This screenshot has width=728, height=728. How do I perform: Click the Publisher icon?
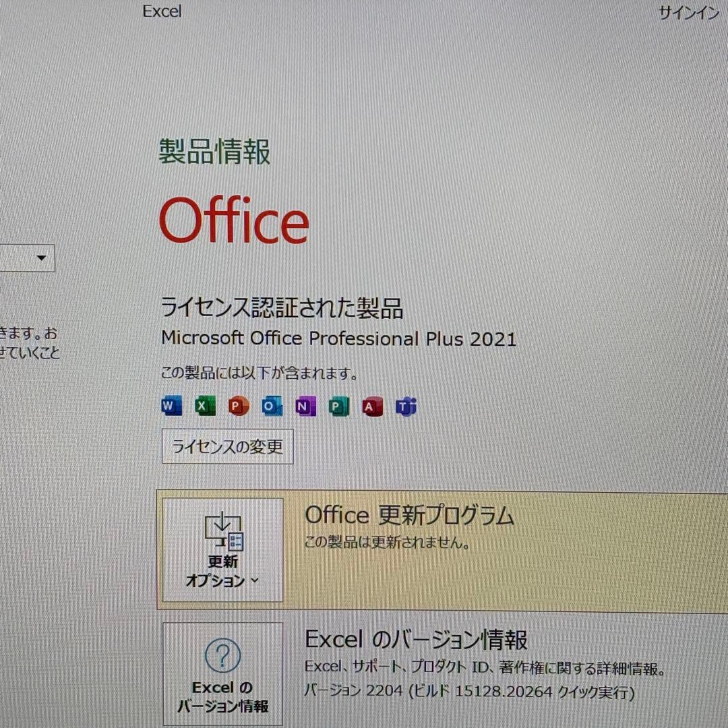(338, 406)
